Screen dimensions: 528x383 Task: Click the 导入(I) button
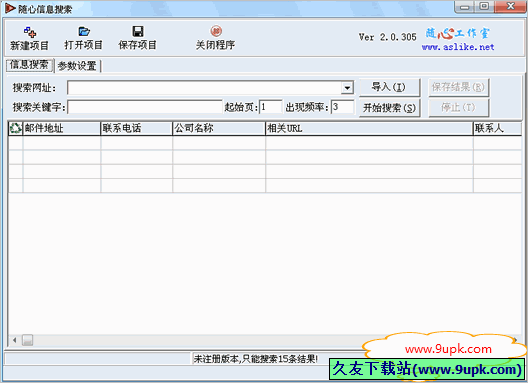(389, 87)
